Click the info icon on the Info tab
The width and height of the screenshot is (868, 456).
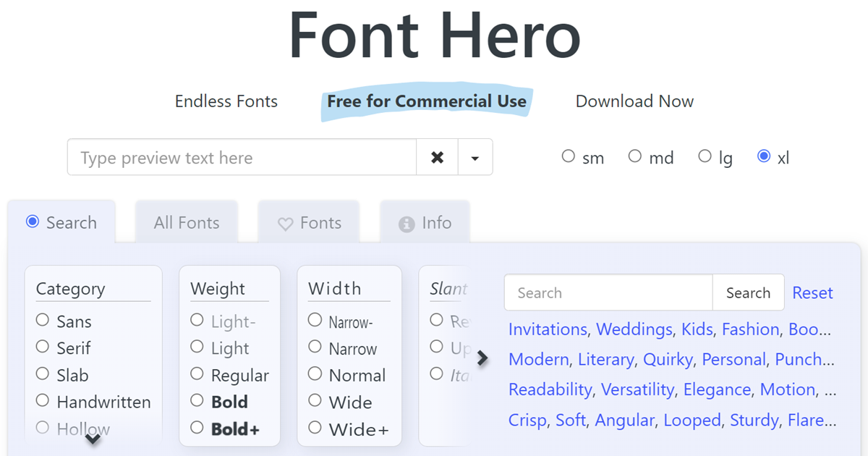click(x=405, y=224)
